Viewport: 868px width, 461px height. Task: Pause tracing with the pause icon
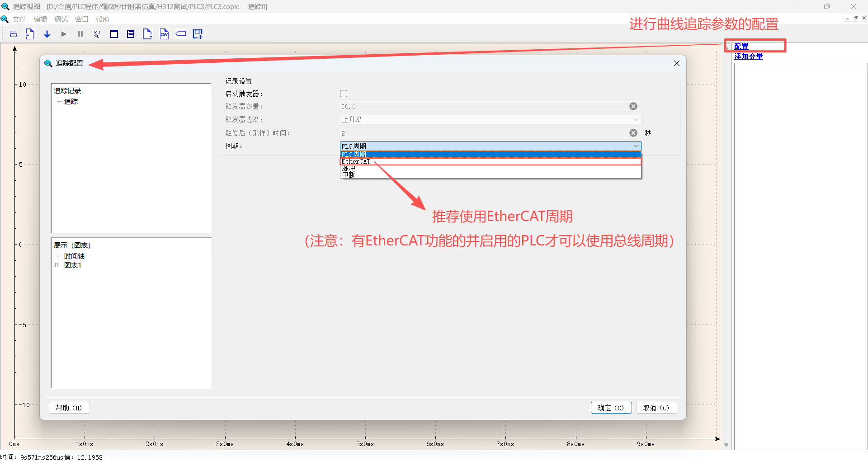[x=80, y=34]
